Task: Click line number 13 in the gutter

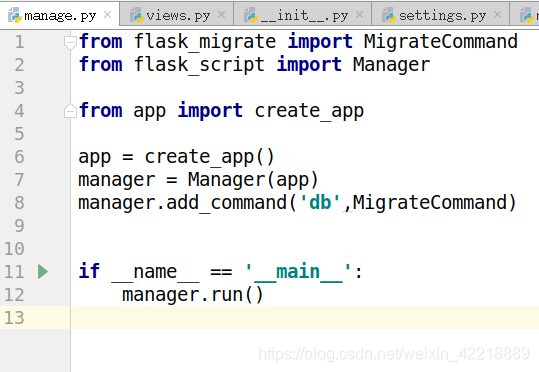Action: click(x=14, y=318)
